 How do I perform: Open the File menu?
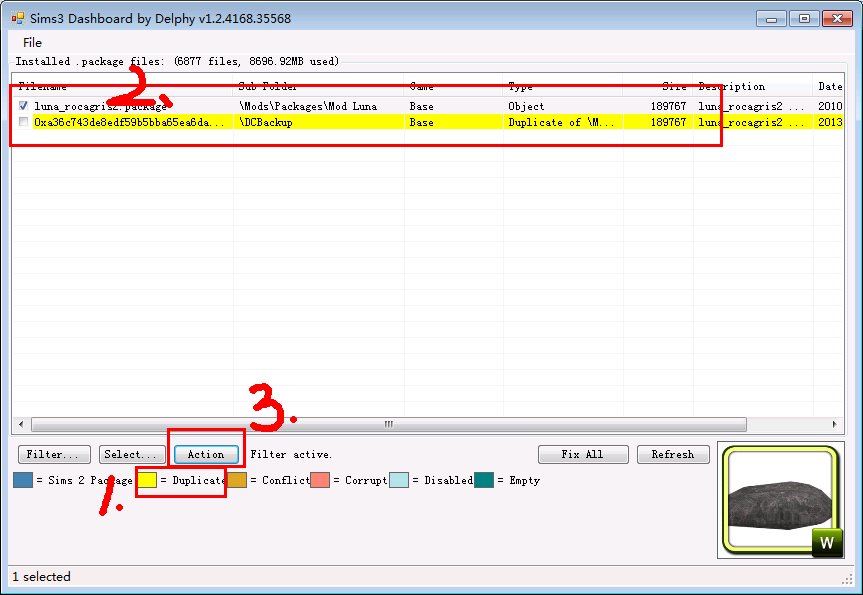pyautogui.click(x=32, y=43)
